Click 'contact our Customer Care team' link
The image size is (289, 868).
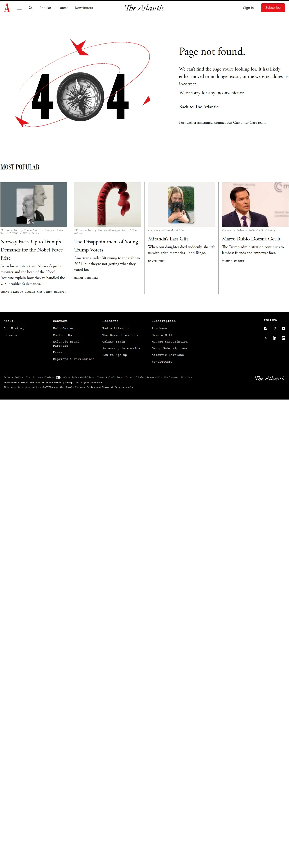[x=240, y=123]
